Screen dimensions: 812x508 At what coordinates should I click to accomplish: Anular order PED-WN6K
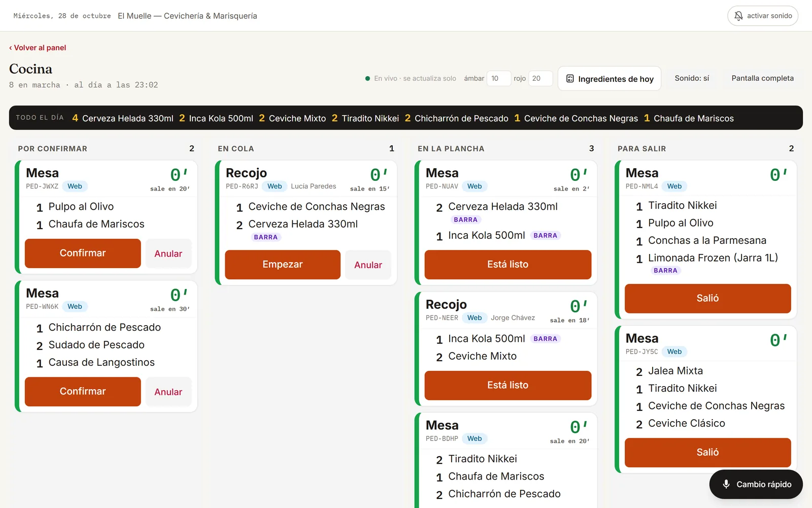coord(168,392)
